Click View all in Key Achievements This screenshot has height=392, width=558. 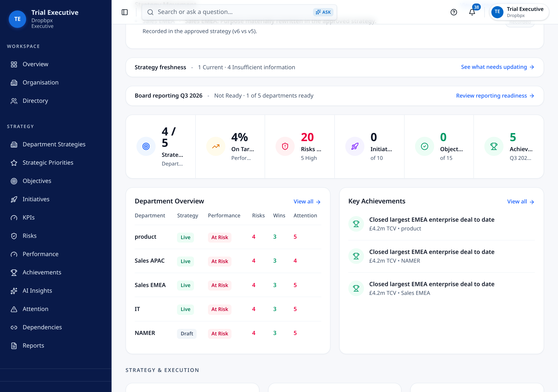click(x=521, y=202)
